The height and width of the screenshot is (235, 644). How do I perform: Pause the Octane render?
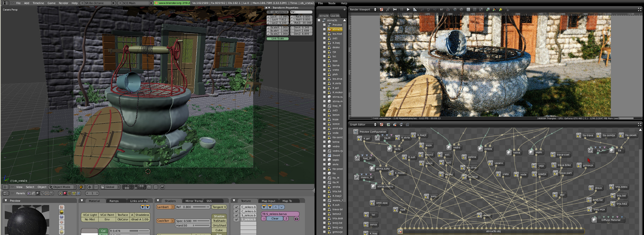pos(402,10)
